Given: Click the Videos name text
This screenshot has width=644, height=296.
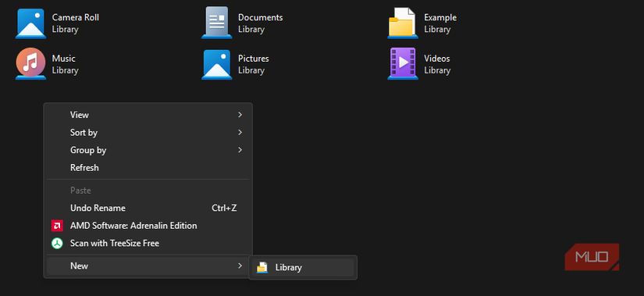Looking at the screenshot, I should pyautogui.click(x=437, y=59).
